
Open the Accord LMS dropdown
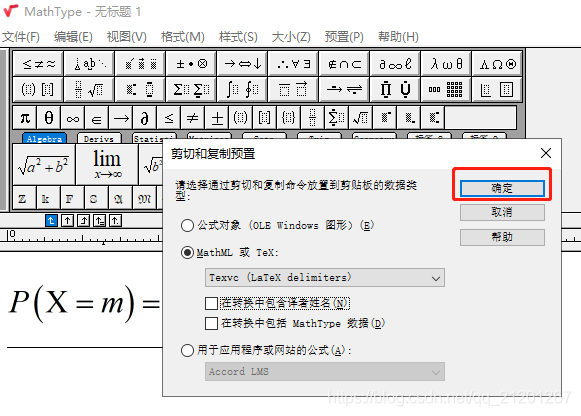pyautogui.click(x=325, y=372)
